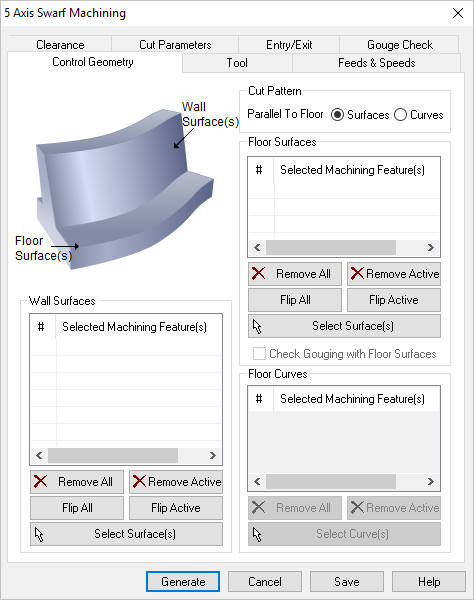Remove Active in Floor Surfaces group
The height and width of the screenshot is (600, 474).
click(x=394, y=274)
